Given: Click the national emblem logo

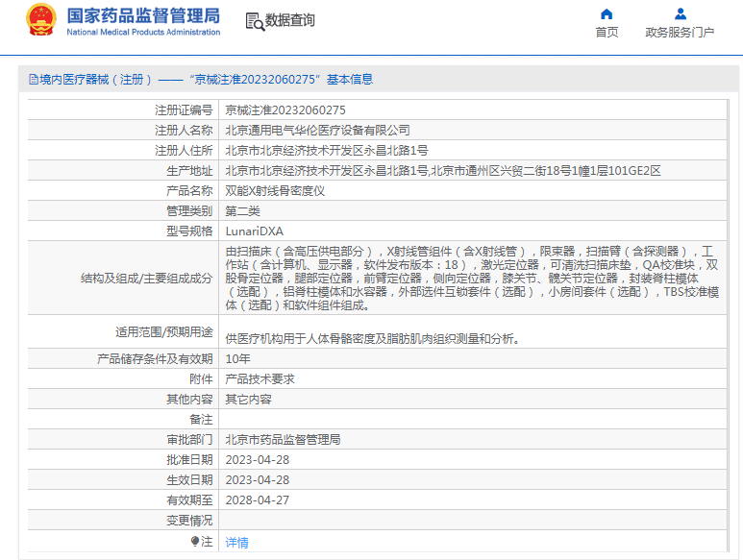Looking at the screenshot, I should tap(41, 20).
